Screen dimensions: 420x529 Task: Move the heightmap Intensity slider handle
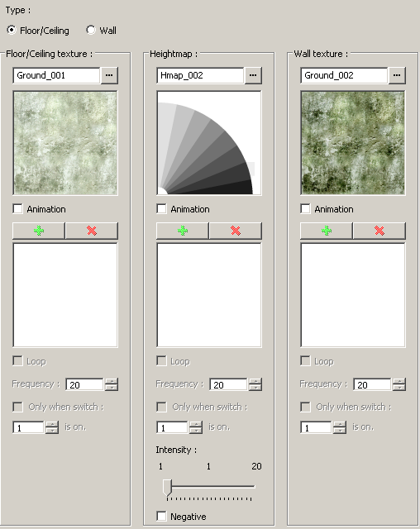tap(167, 488)
